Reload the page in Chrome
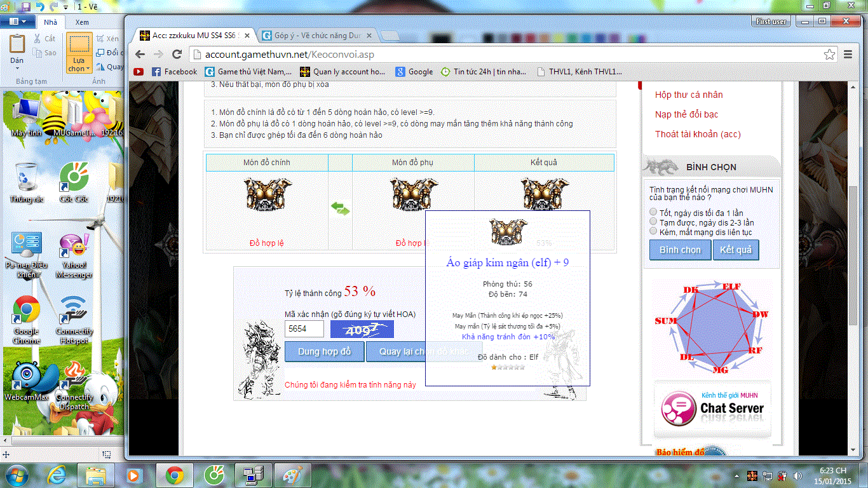This screenshot has height=488, width=868. tap(177, 55)
